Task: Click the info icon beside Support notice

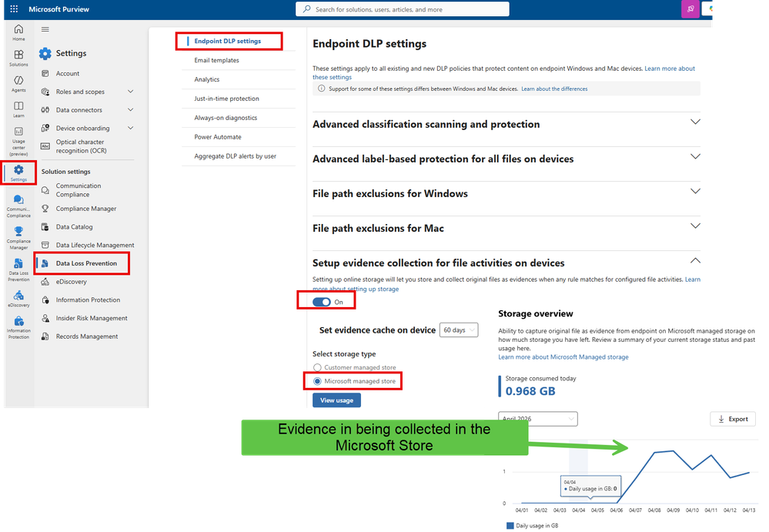Action: [x=321, y=89]
